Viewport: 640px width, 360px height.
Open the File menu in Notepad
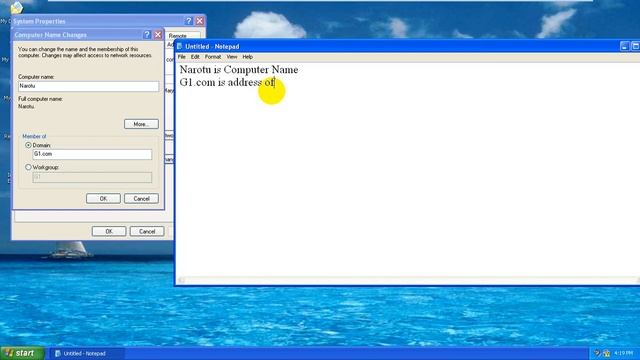tap(182, 57)
